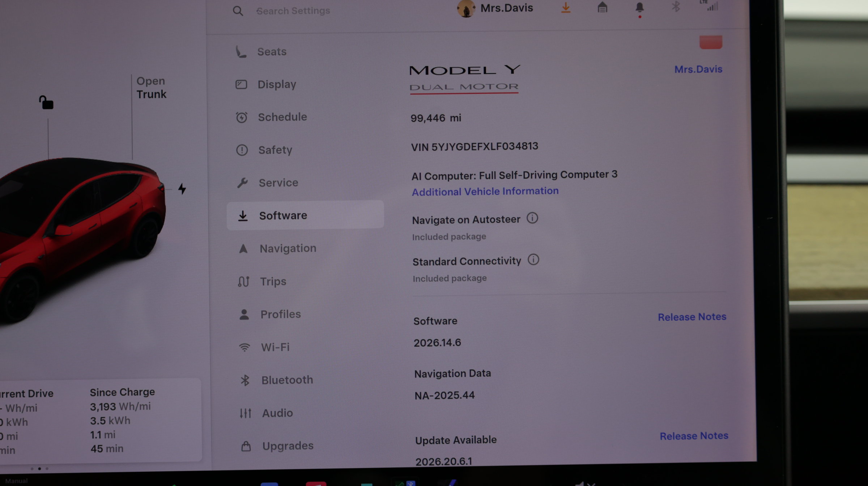Open the Mrs.Davis profile avatar in the status bar

466,8
